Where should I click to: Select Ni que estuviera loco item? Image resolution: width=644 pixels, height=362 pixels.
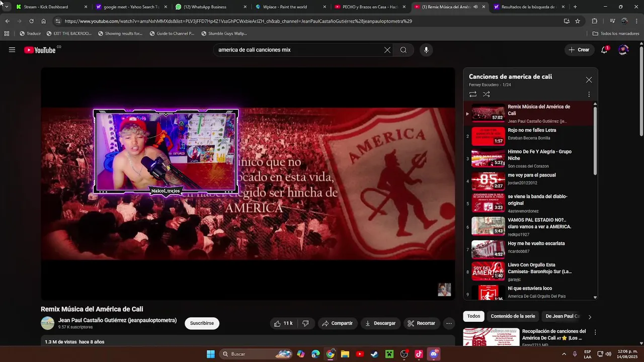pyautogui.click(x=529, y=293)
